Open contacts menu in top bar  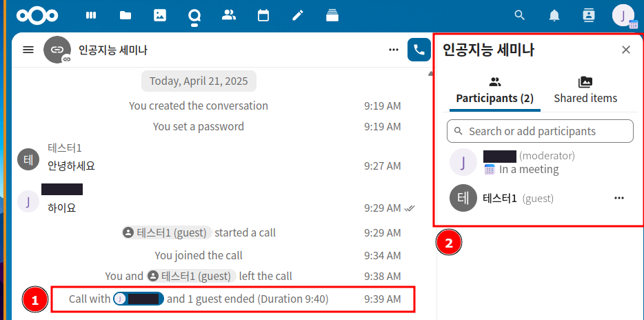(x=589, y=15)
